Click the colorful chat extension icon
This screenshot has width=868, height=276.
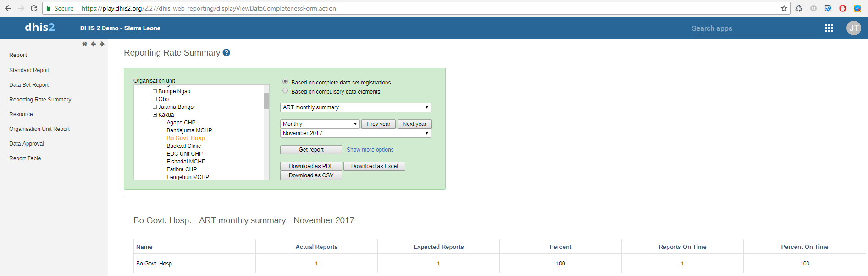(x=857, y=8)
